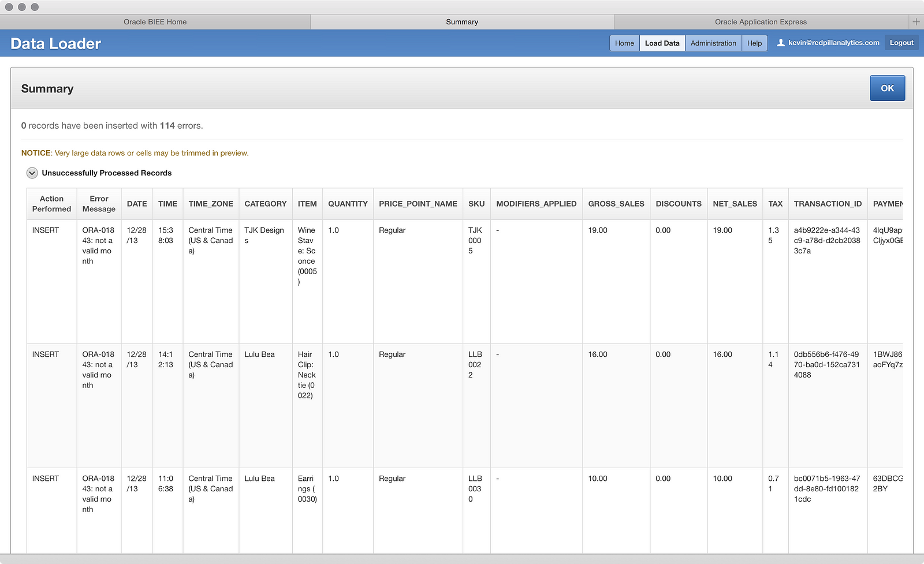Image resolution: width=924 pixels, height=564 pixels.
Task: Click the TAX column header
Action: (776, 204)
